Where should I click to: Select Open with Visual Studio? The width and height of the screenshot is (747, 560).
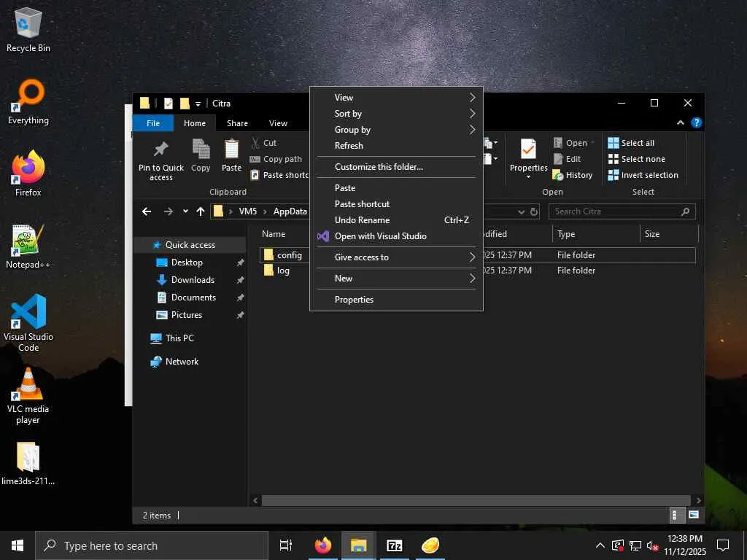tap(380, 236)
